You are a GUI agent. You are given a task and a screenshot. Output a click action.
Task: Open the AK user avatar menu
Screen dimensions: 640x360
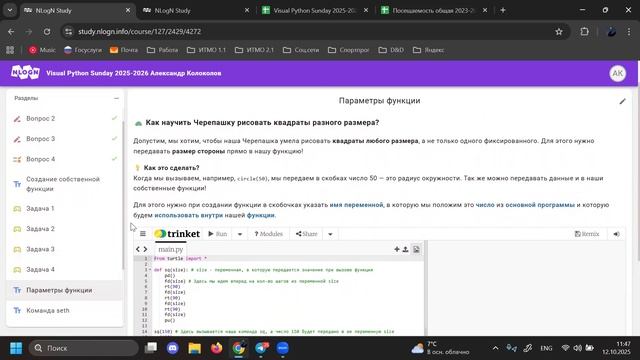point(618,73)
